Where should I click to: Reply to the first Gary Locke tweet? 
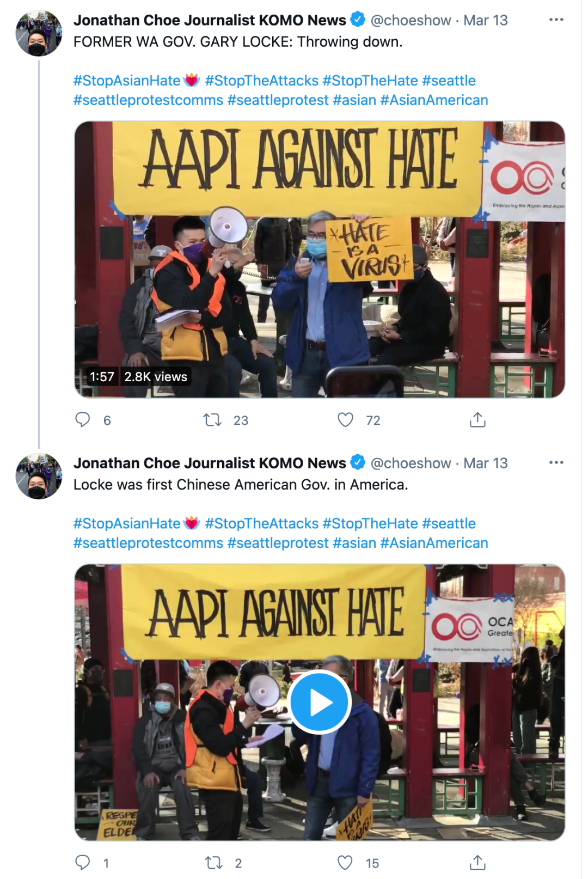[83, 419]
